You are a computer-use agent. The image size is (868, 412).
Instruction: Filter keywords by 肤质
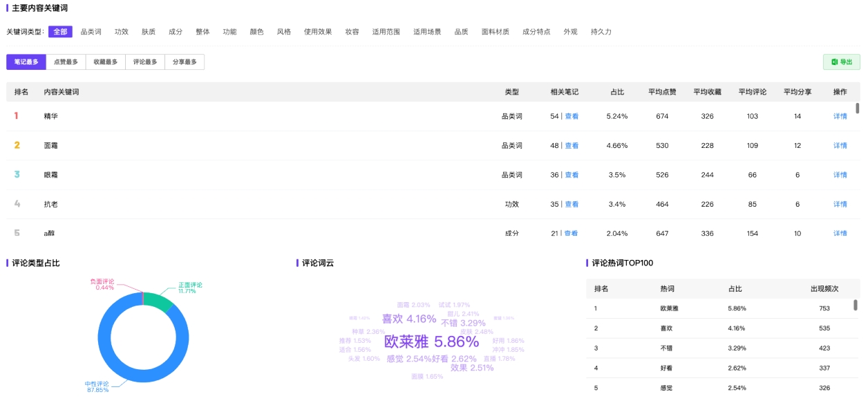point(149,32)
